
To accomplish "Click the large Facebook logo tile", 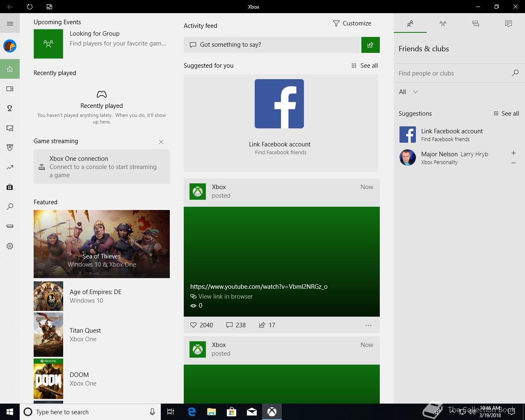I will pos(279,104).
